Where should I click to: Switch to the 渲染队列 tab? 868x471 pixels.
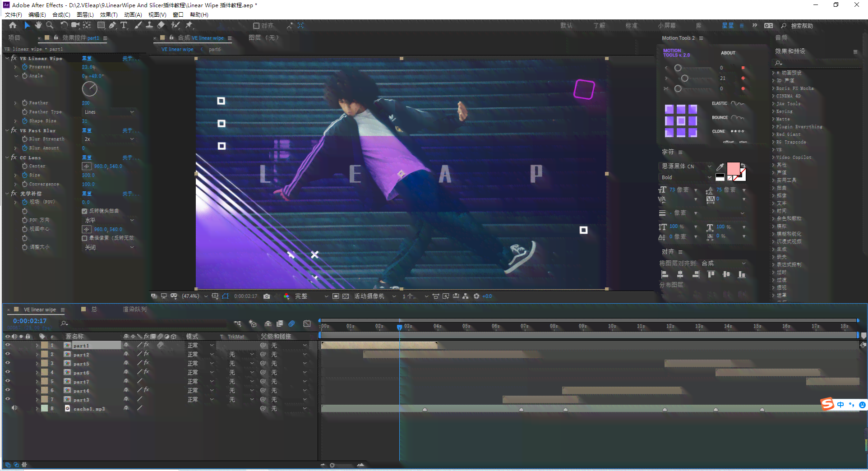point(134,309)
